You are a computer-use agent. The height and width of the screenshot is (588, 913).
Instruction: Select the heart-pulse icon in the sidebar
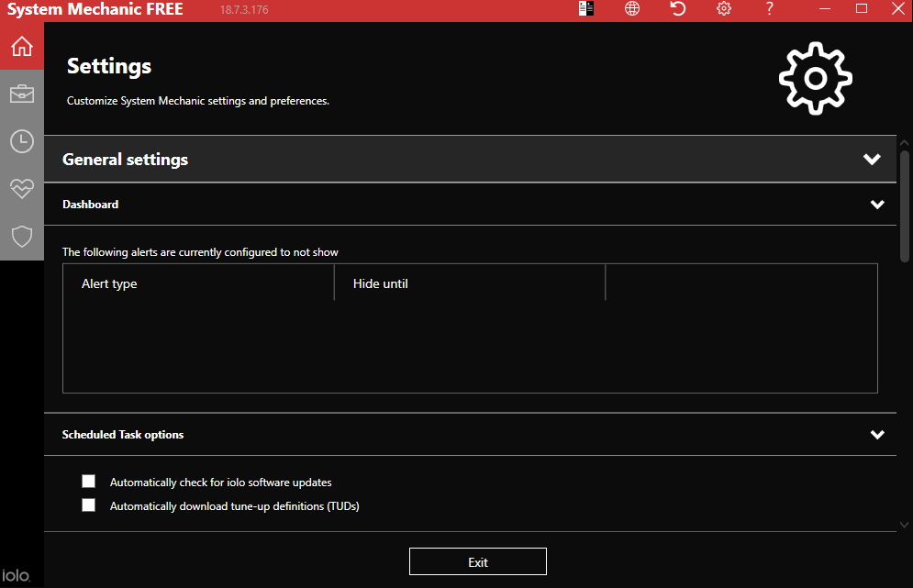coord(22,189)
